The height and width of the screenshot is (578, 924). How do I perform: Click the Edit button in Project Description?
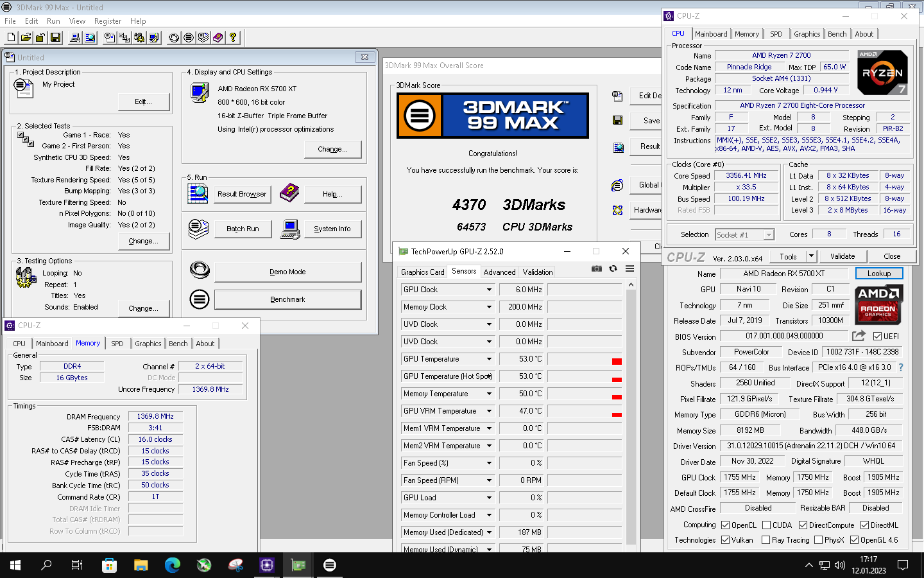click(143, 101)
